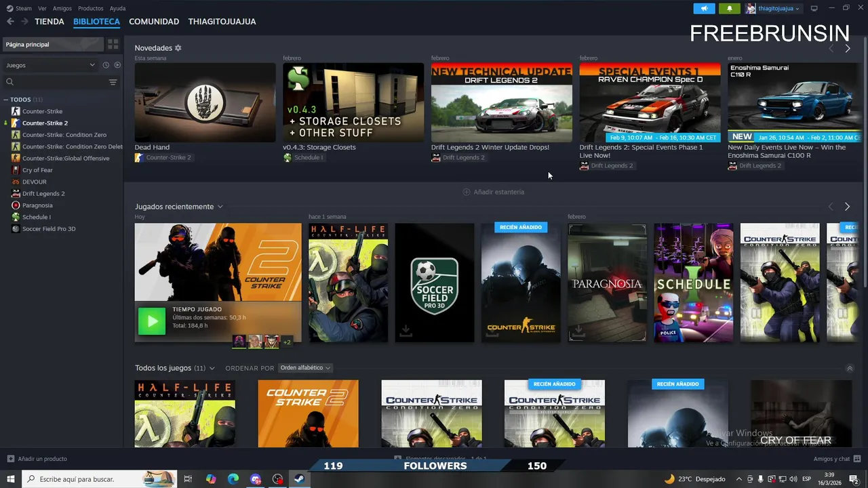Open friends avatars on Counter-Strike 2 card

pos(262,341)
